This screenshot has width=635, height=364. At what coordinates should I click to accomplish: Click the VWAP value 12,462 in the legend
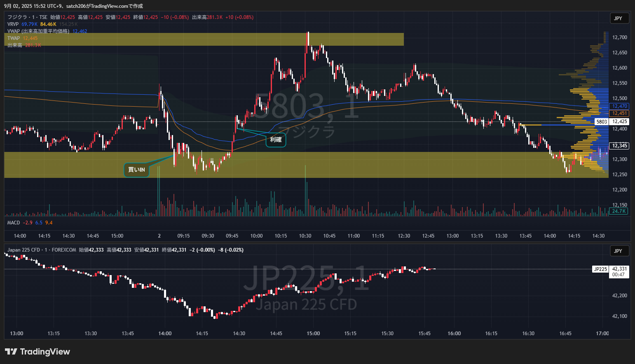[x=80, y=31]
